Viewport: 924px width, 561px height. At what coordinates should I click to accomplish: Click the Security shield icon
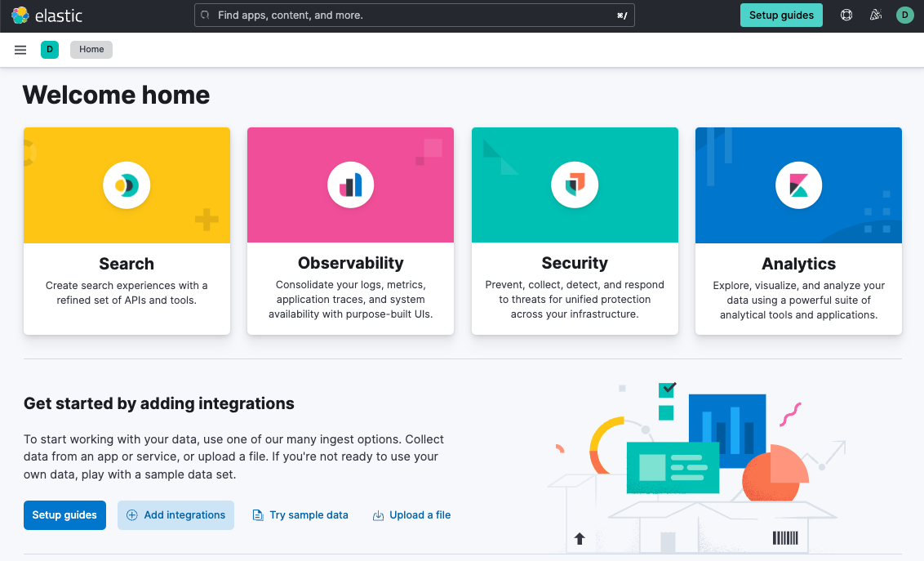575,185
